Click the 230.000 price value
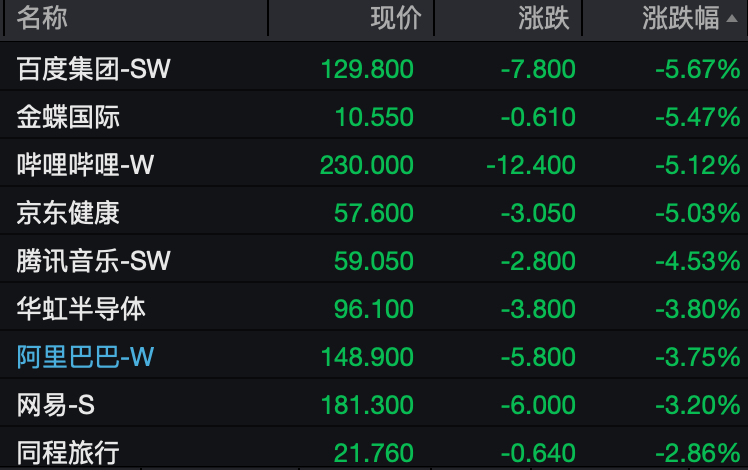The width and height of the screenshot is (748, 470). [366, 165]
